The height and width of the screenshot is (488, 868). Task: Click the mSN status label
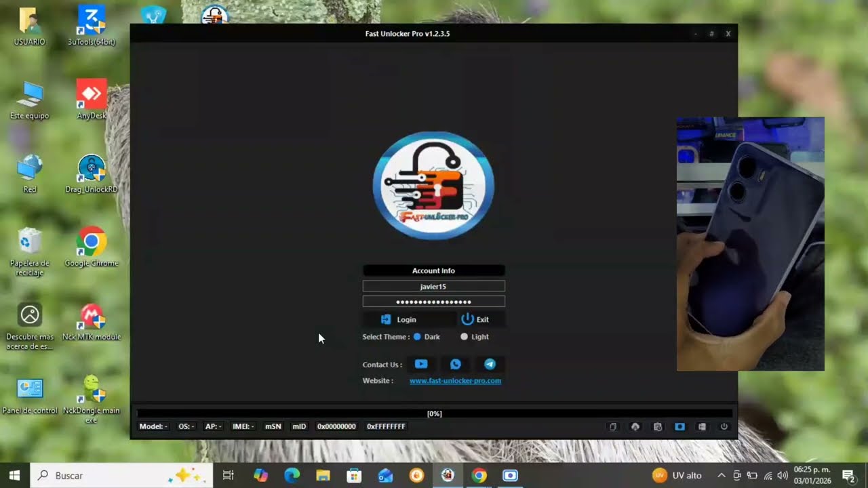click(x=273, y=426)
